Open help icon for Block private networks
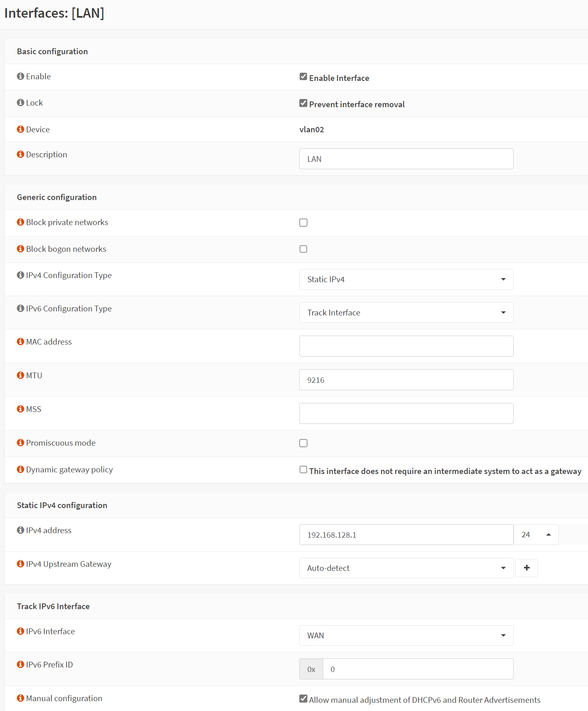Screen dimensions: 588x711 (21, 222)
